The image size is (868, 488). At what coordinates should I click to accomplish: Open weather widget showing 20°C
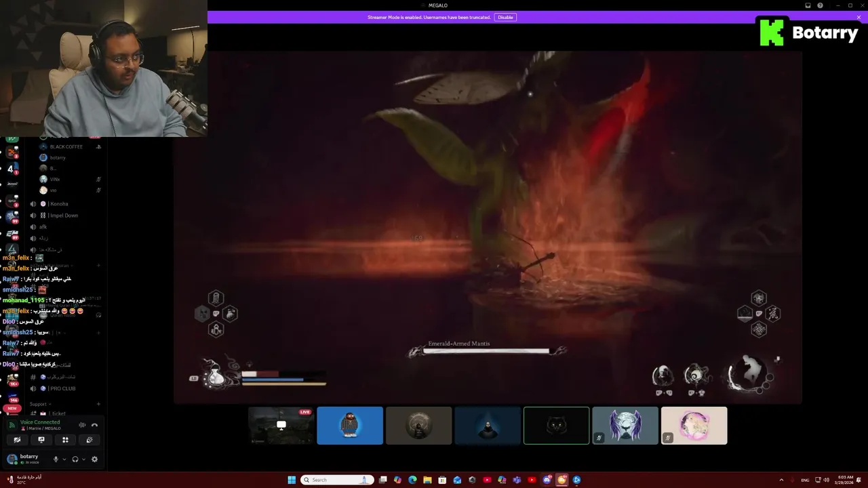click(24, 480)
